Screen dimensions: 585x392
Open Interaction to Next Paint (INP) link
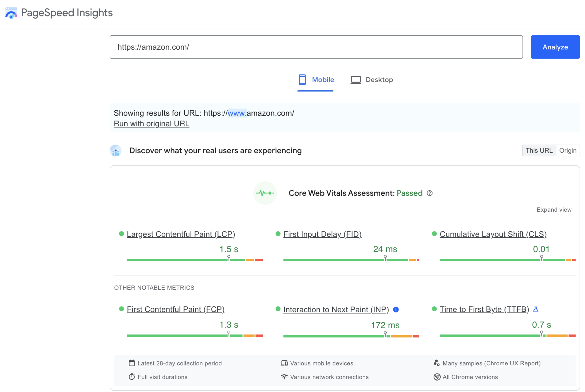pyautogui.click(x=336, y=310)
